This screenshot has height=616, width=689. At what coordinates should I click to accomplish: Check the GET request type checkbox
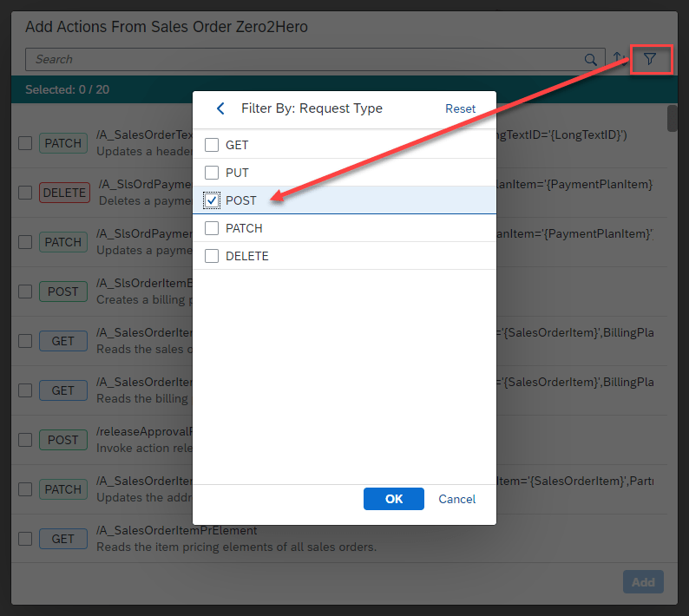click(x=212, y=145)
